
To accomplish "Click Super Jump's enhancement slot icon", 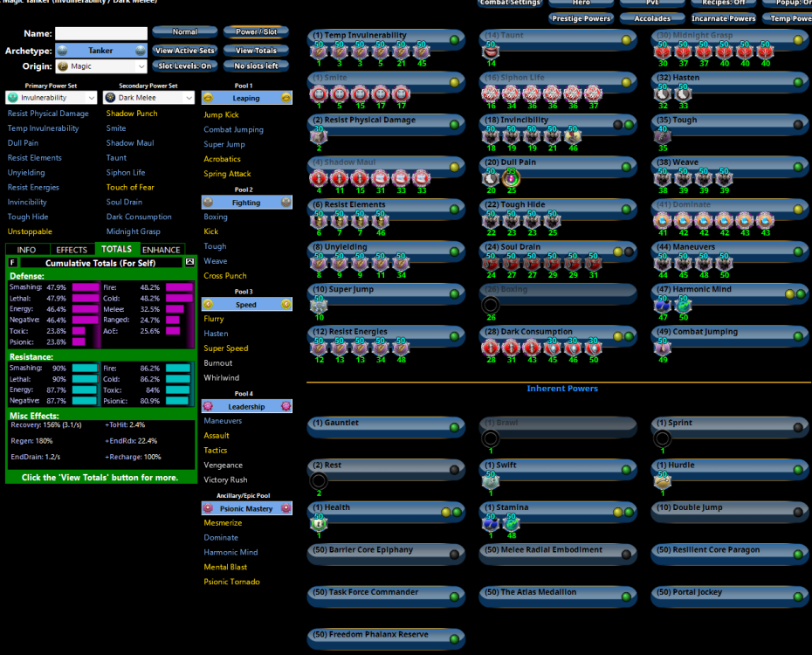I will point(319,305).
